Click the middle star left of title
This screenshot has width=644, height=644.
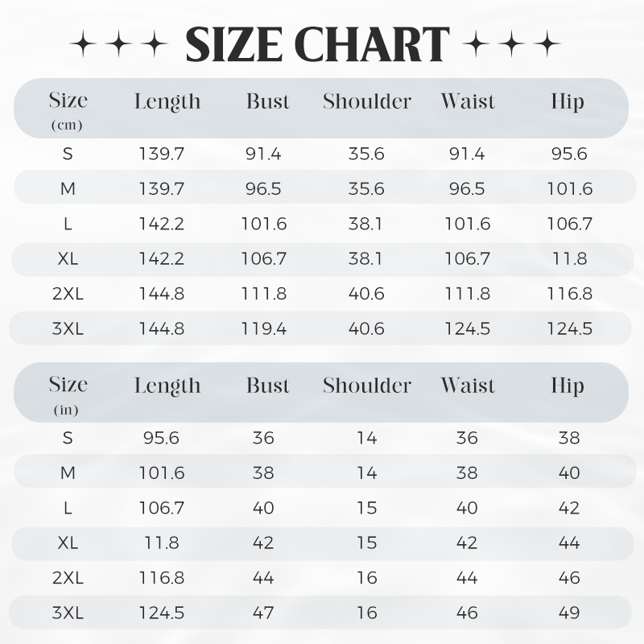(x=119, y=43)
